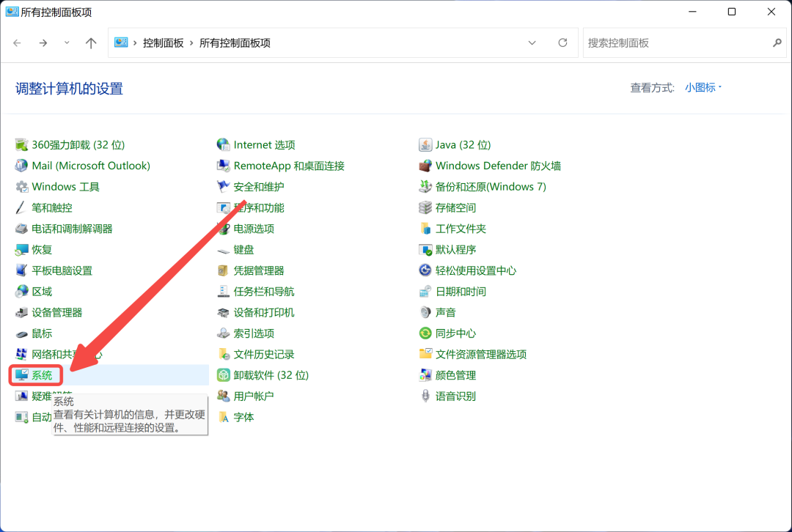Click the Windows 工具 gear icon
The width and height of the screenshot is (792, 532).
21,187
